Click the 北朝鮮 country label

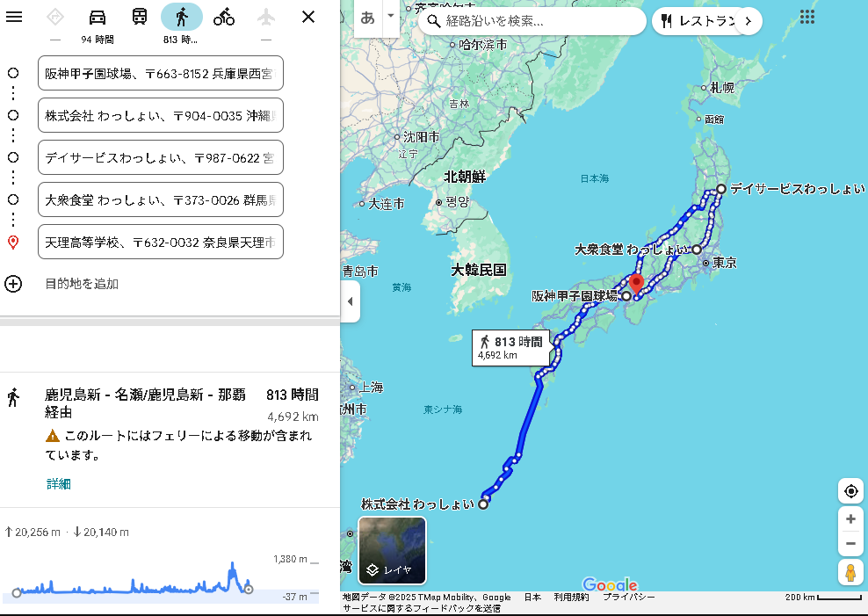(465, 177)
